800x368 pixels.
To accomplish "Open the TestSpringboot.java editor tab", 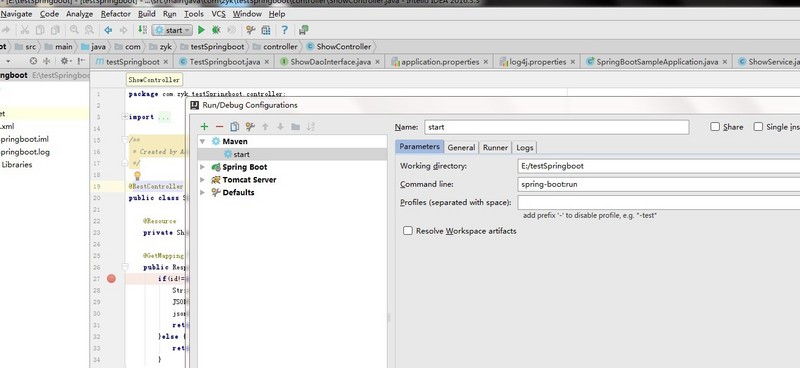I will tap(224, 62).
